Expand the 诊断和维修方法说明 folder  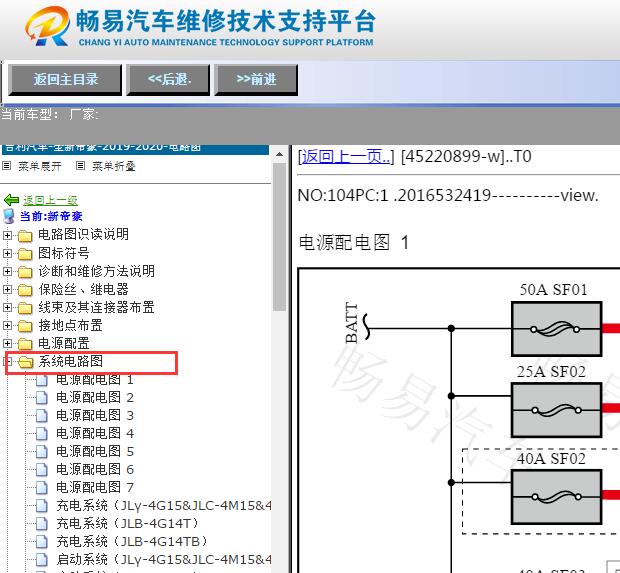pos(7,272)
